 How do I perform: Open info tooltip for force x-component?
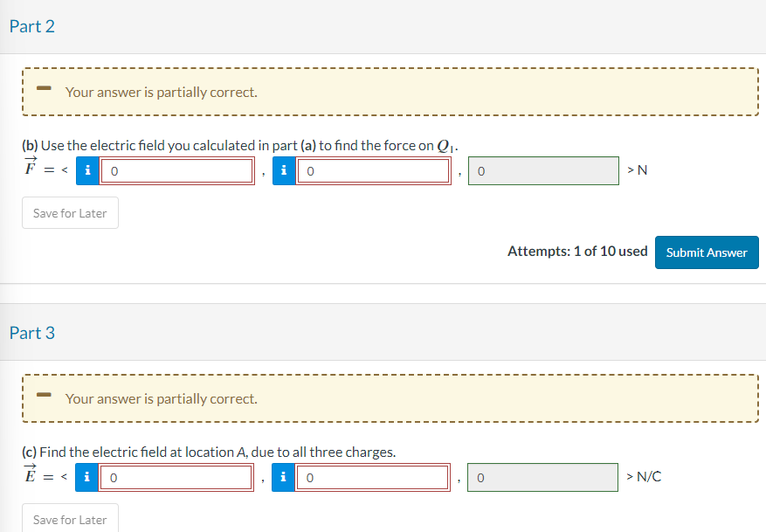click(87, 170)
